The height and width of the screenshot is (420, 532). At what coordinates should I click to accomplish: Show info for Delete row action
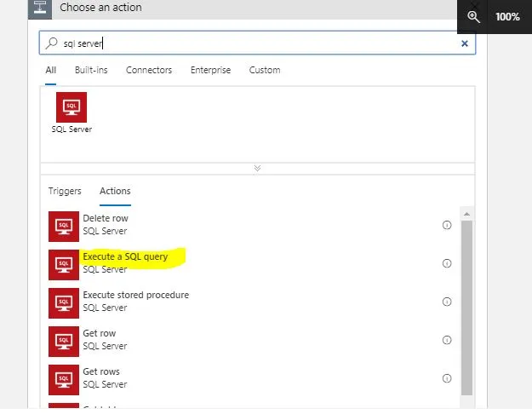447,225
